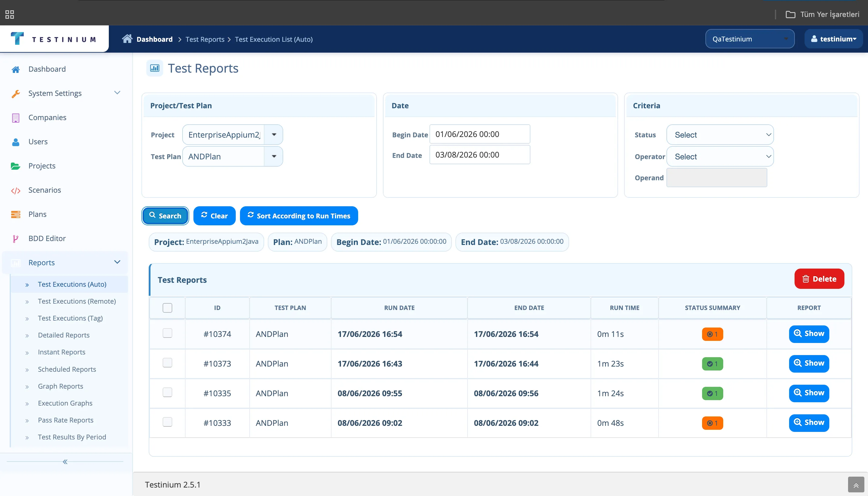Click Show report for #10335
The image size is (868, 496).
(x=809, y=393)
